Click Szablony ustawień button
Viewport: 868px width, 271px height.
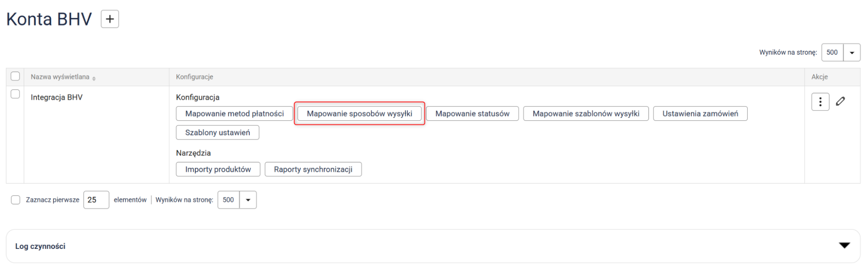point(218,132)
